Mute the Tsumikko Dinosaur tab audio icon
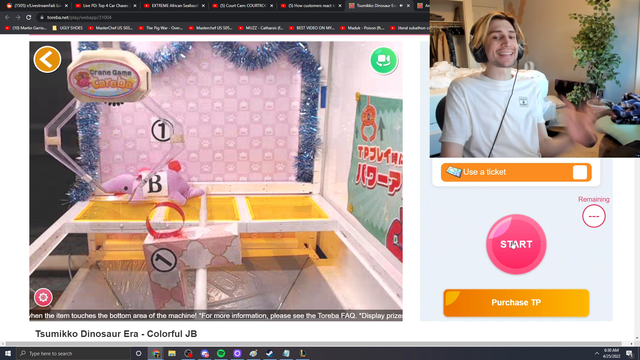The image size is (640, 360). point(401,6)
